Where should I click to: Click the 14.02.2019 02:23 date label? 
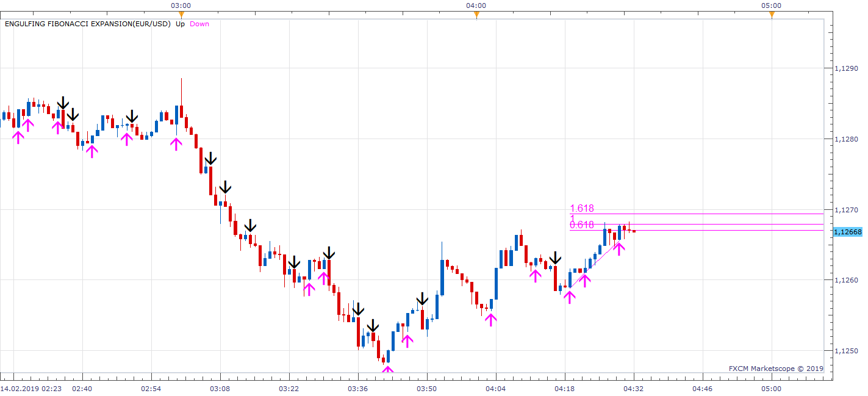(30, 388)
